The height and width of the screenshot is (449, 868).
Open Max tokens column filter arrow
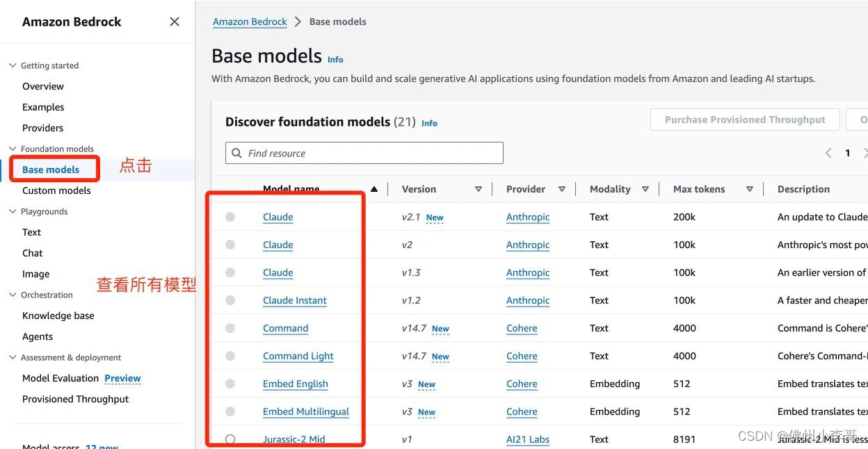click(750, 189)
